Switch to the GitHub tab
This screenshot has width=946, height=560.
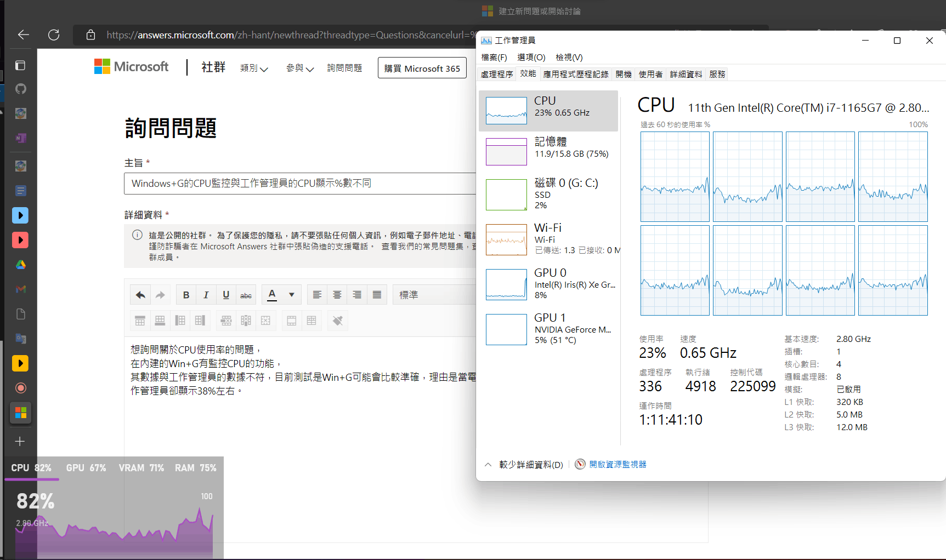pyautogui.click(x=20, y=89)
